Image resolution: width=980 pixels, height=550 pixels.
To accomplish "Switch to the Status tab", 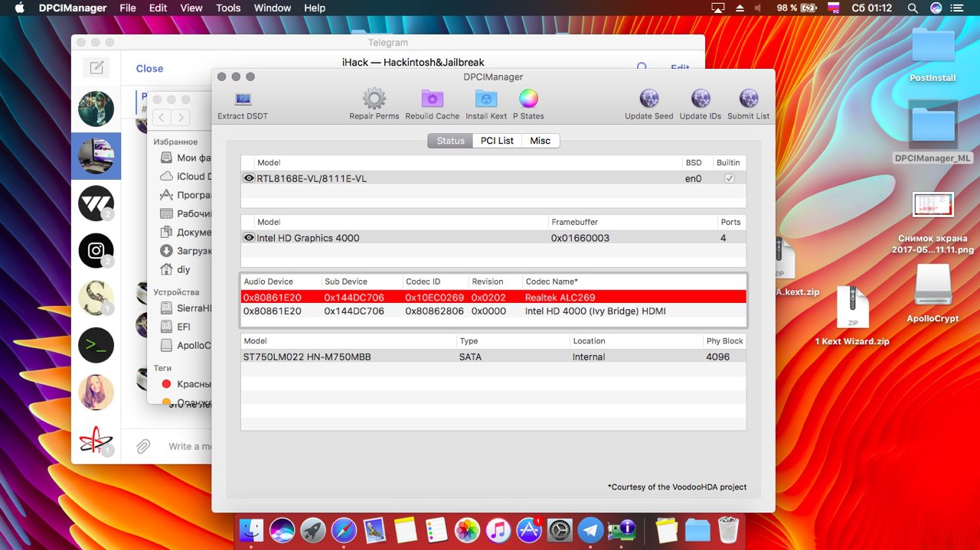I will [450, 141].
